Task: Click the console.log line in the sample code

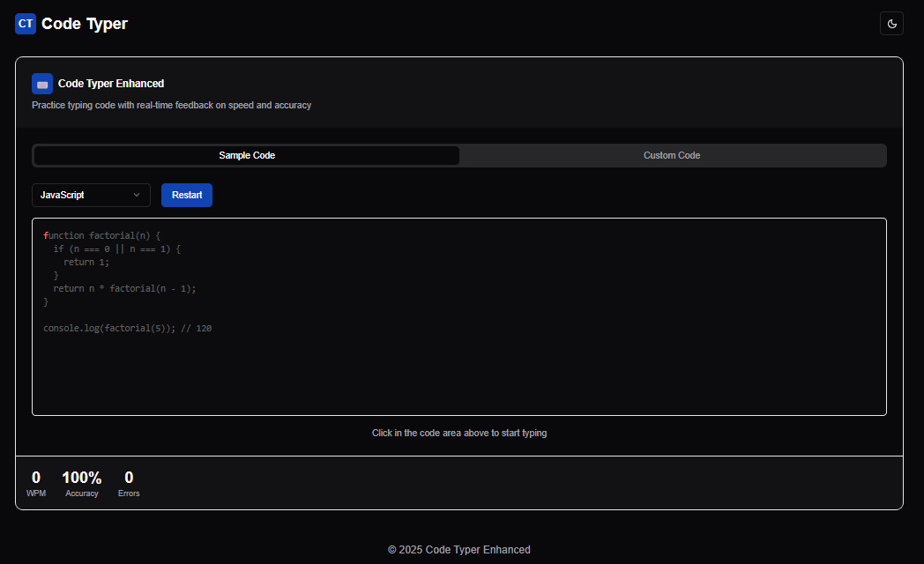Action: click(x=127, y=328)
